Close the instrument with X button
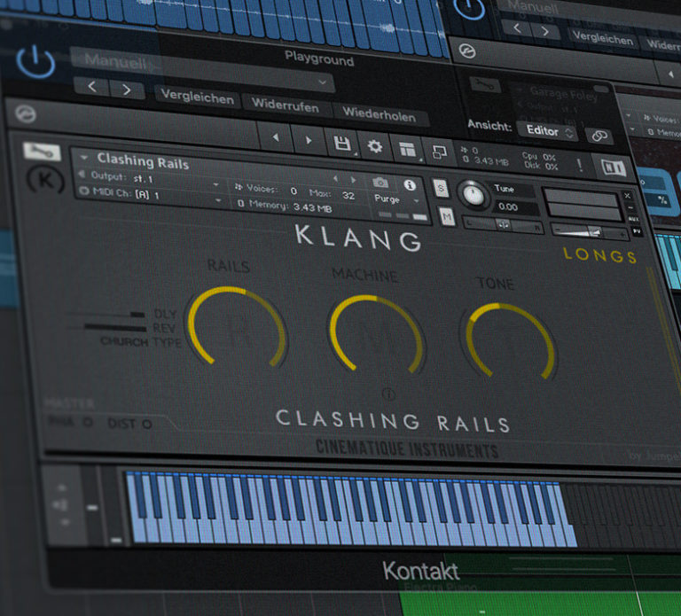This screenshot has height=616, width=681. click(627, 196)
